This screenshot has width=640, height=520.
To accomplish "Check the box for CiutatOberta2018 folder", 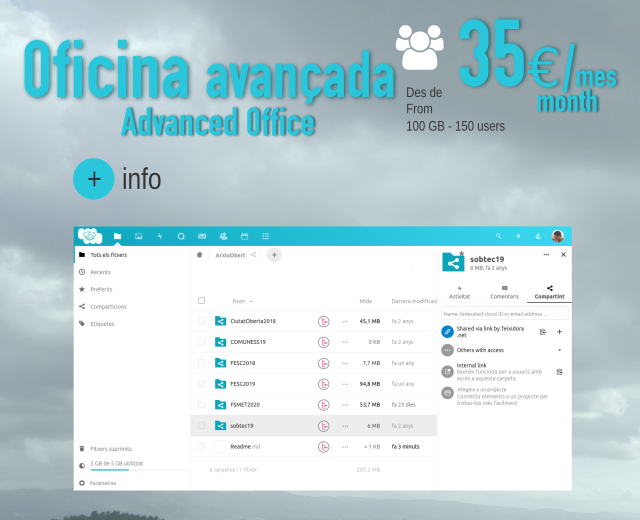I will click(201, 321).
